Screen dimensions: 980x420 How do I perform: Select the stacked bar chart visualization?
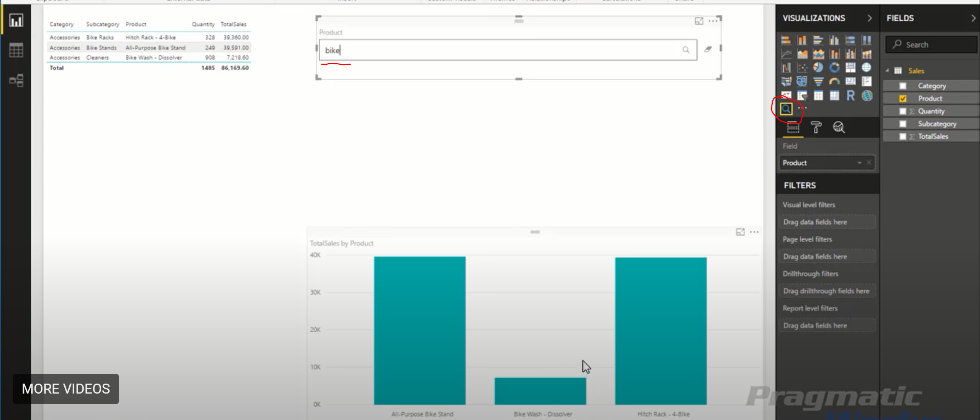pos(786,40)
